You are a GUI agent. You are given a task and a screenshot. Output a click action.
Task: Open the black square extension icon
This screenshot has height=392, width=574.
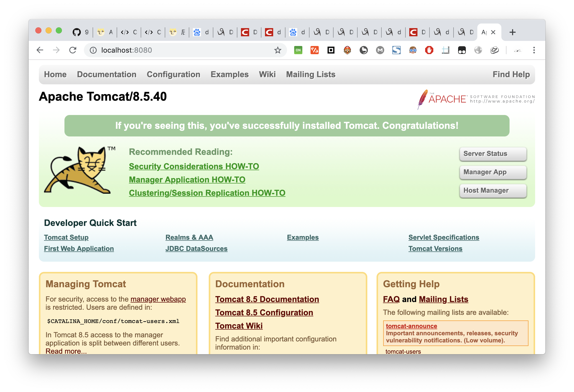point(331,50)
